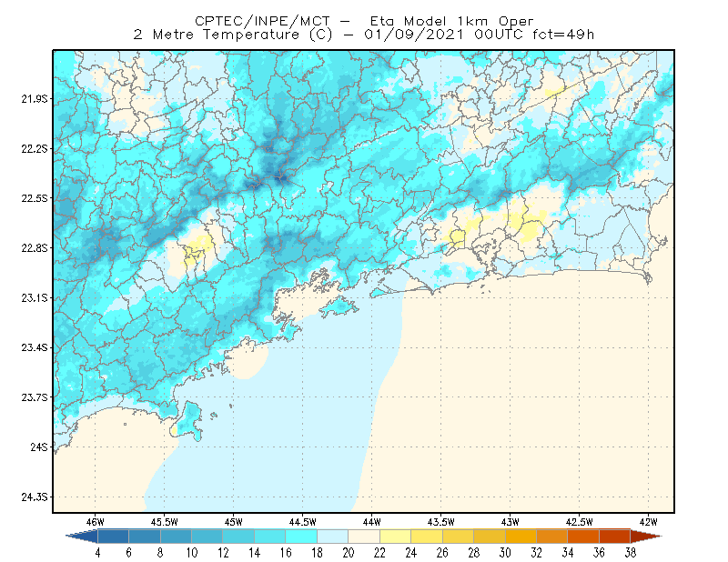Choose the 28–30 degree orange-yellow swatch

(x=490, y=537)
